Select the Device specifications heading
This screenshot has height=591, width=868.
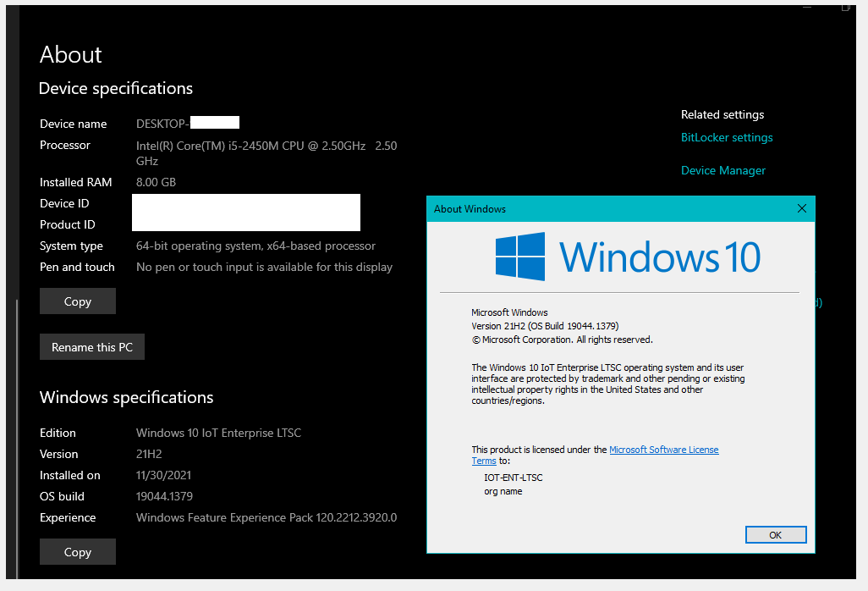click(x=116, y=89)
